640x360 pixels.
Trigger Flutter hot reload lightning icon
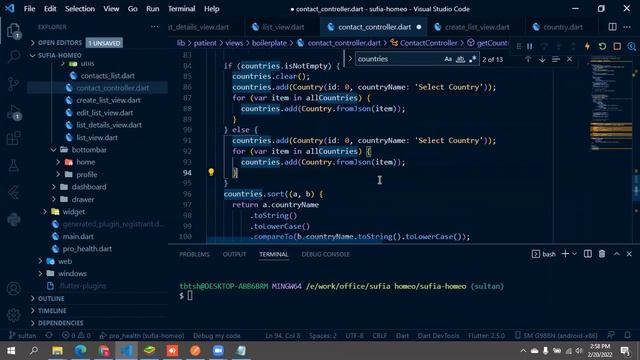587,46
